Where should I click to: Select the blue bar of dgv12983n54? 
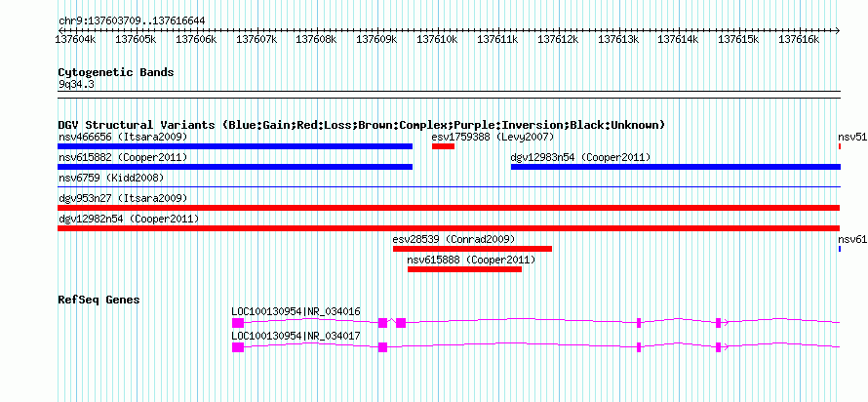675,167
